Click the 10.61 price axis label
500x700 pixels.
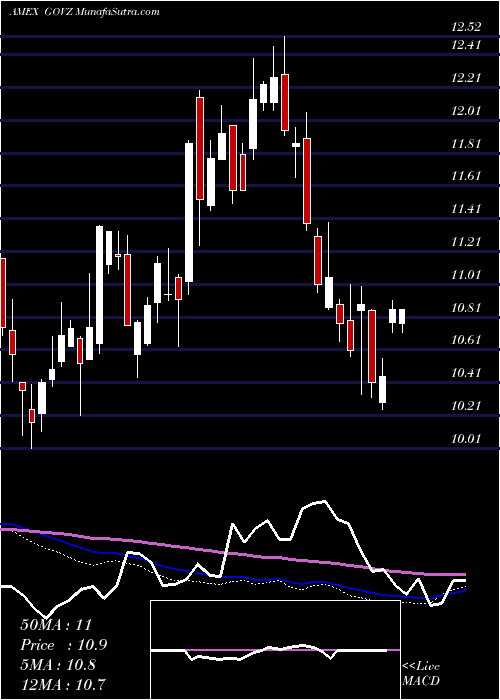[x=466, y=340]
